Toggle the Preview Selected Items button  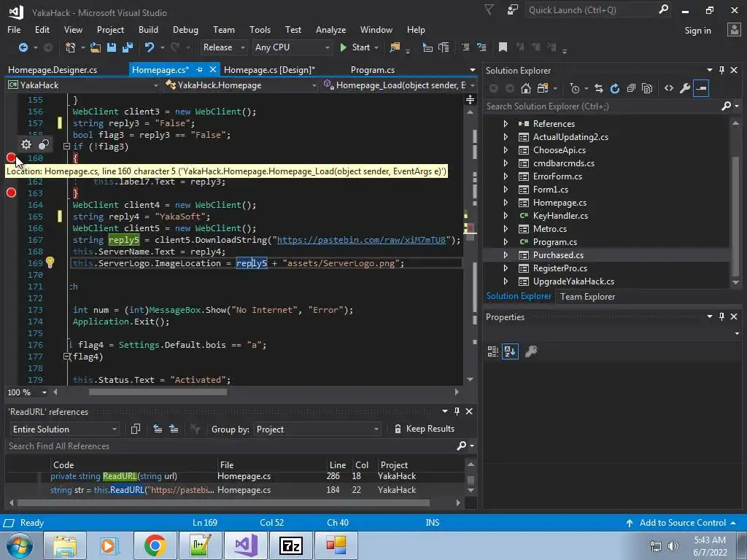click(x=701, y=88)
